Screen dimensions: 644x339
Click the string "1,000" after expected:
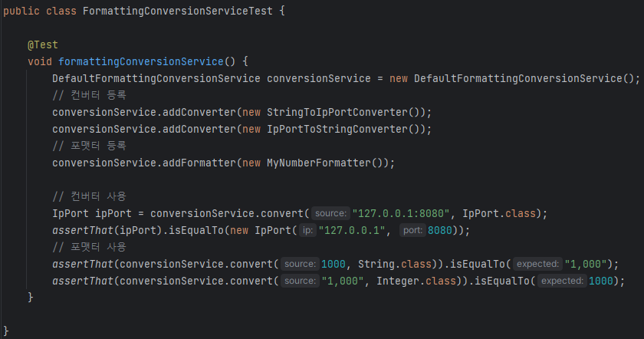click(585, 264)
